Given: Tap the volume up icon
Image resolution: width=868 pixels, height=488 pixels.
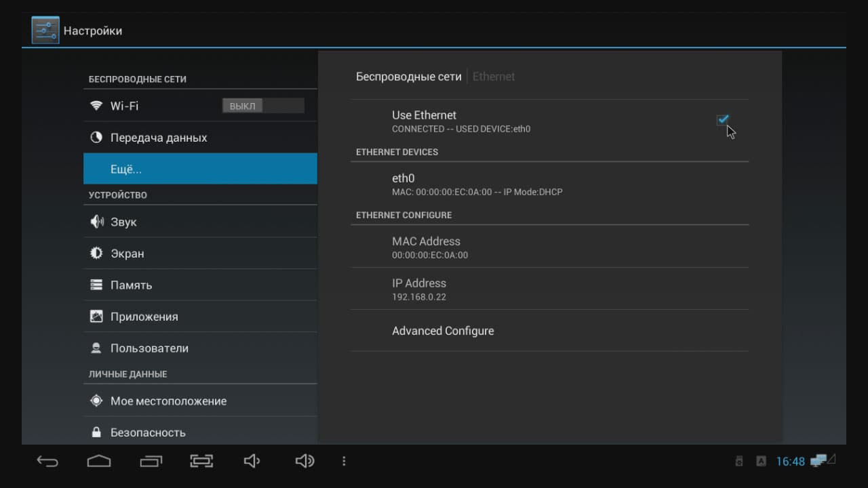Looking at the screenshot, I should [304, 461].
